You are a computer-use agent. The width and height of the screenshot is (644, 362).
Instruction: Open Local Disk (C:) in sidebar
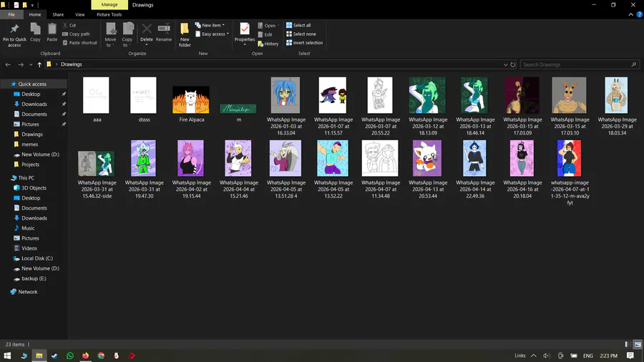37,258
